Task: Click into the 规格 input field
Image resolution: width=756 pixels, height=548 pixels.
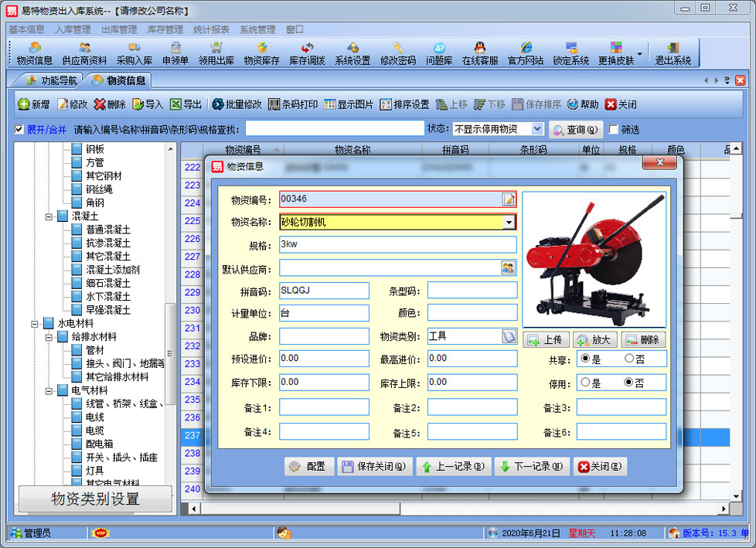Action: click(397, 244)
